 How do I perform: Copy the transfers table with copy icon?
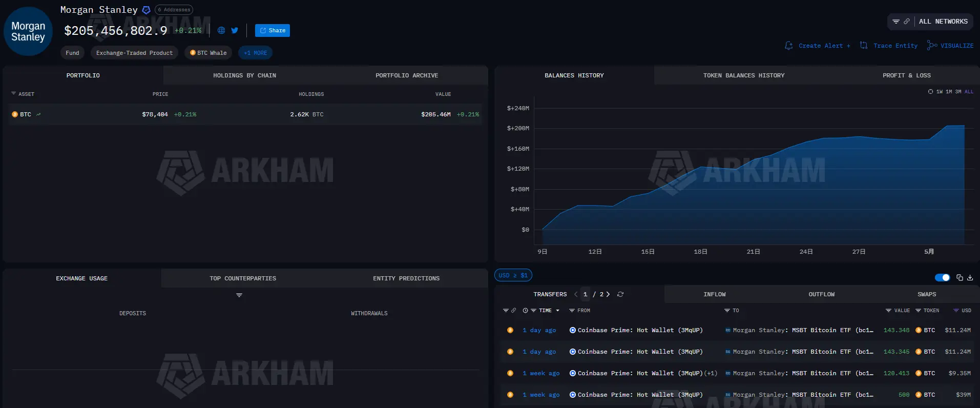[x=960, y=277]
